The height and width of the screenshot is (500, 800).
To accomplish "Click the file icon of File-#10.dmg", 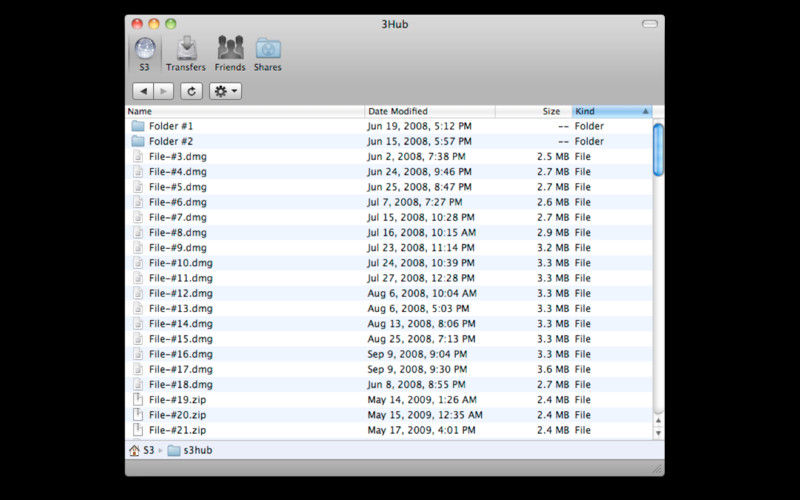I will click(138, 263).
